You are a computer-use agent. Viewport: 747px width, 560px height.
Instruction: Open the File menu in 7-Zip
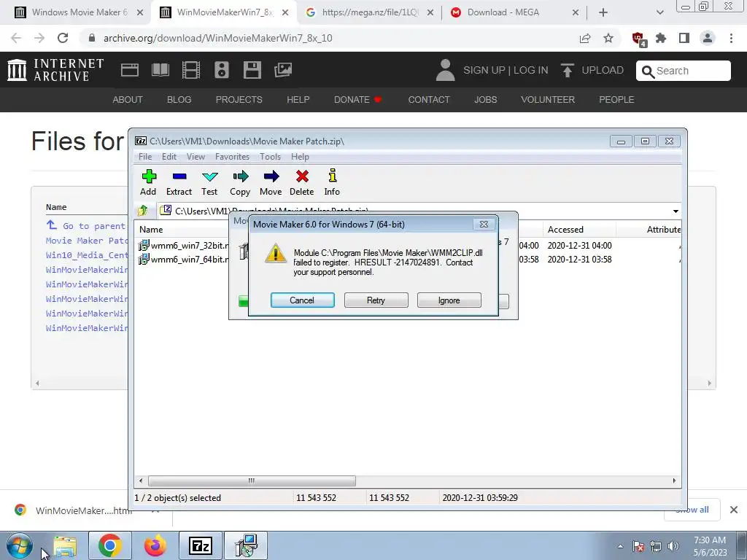point(145,157)
